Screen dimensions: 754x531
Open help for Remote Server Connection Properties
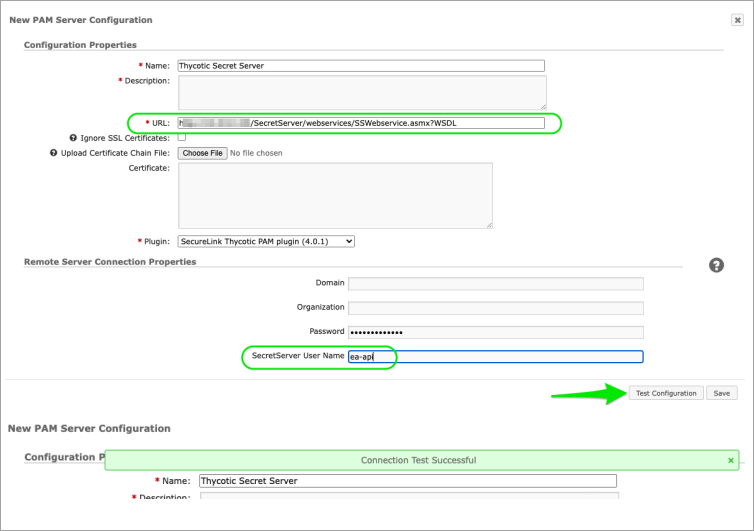point(716,265)
